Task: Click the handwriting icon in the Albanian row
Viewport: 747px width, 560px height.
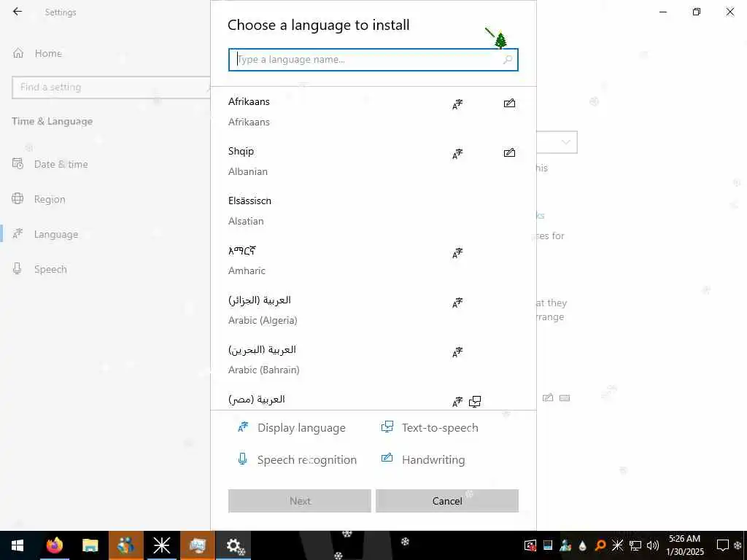Action: coord(509,152)
